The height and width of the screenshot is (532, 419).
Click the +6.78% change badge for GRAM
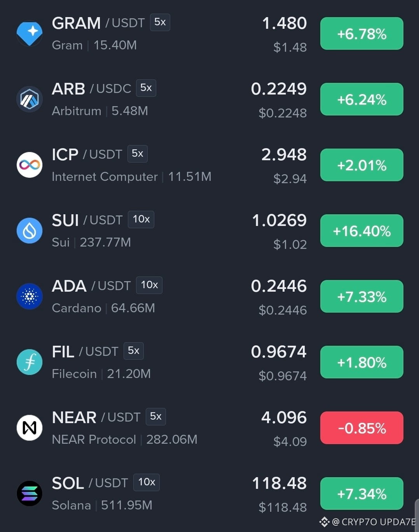tap(362, 33)
